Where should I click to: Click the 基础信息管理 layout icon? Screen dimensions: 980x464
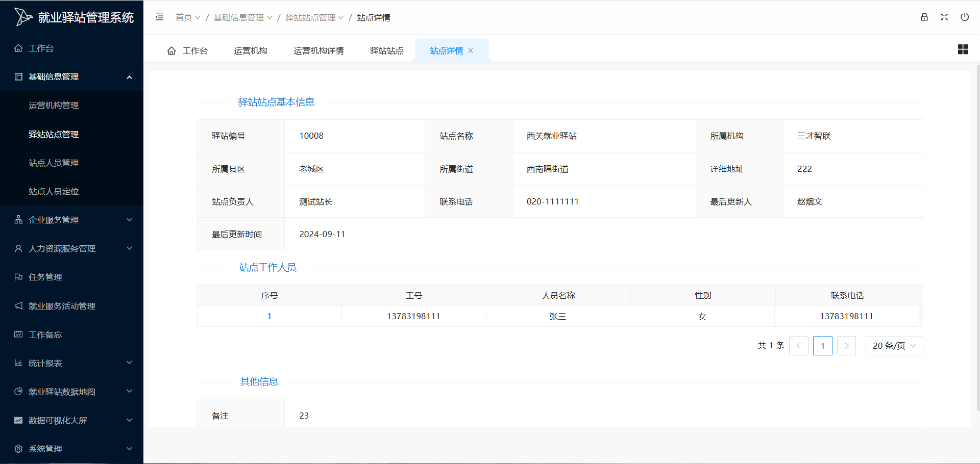(18, 76)
